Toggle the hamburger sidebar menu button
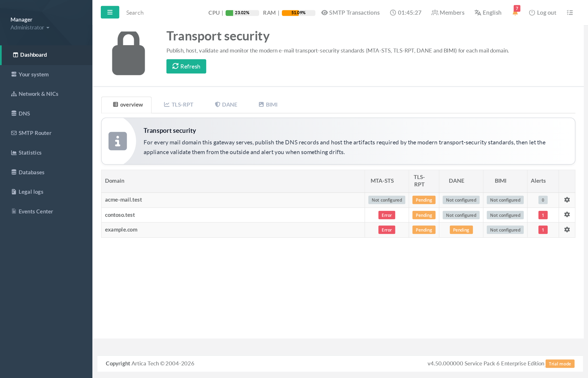Viewport: 588px width, 378px height. click(x=110, y=12)
